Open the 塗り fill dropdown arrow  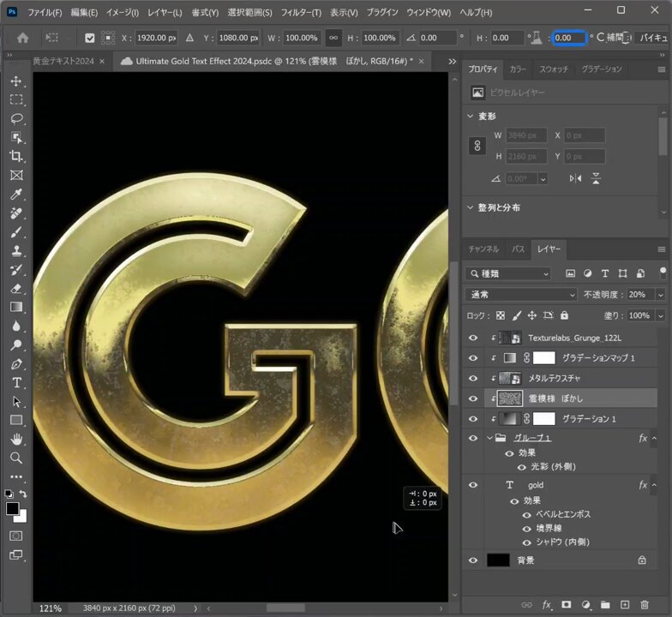click(660, 315)
